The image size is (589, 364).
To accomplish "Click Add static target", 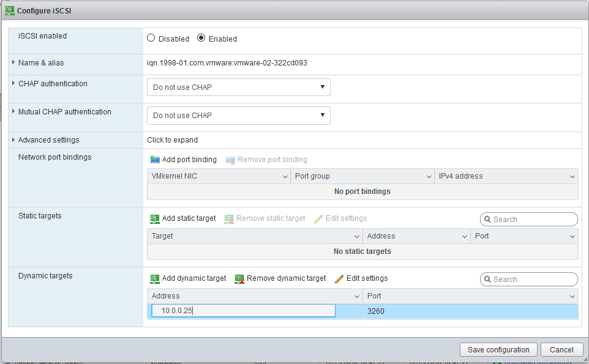I will coord(189,218).
